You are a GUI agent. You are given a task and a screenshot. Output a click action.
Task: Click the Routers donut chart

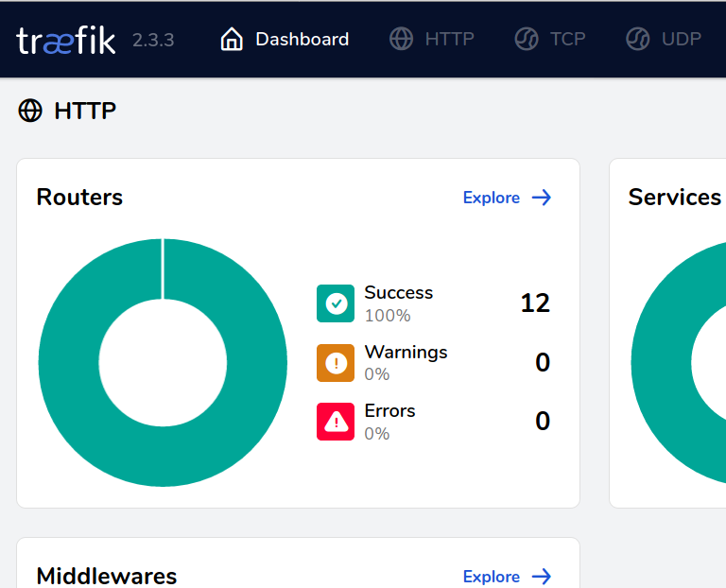tap(163, 362)
